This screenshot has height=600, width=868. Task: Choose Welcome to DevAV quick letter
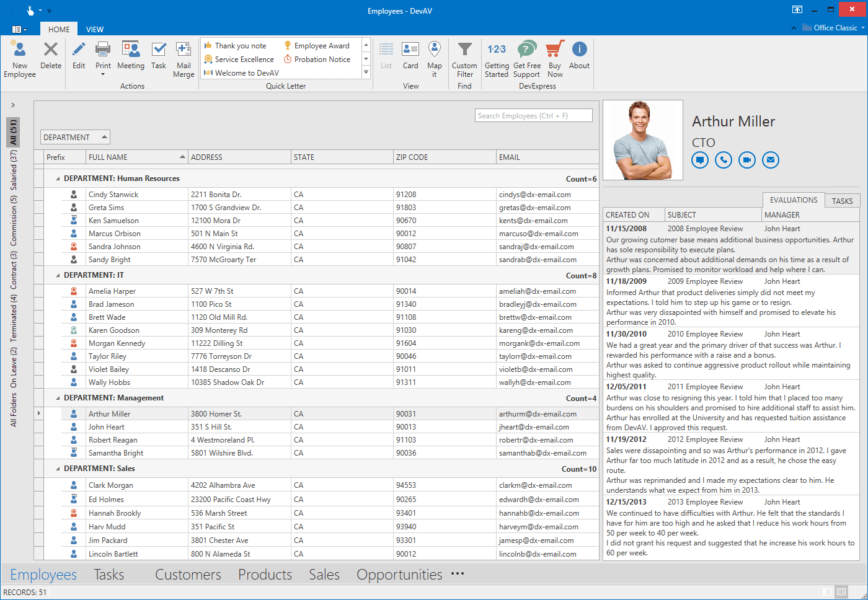tap(241, 73)
